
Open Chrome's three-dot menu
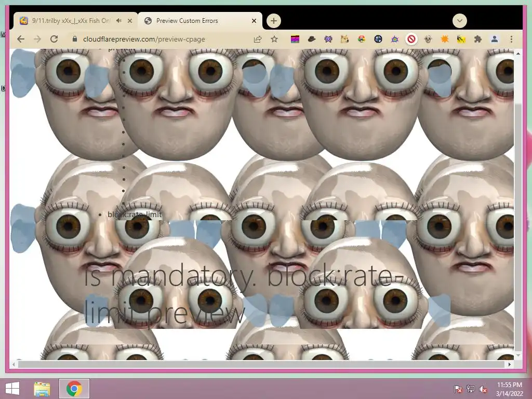(x=511, y=39)
